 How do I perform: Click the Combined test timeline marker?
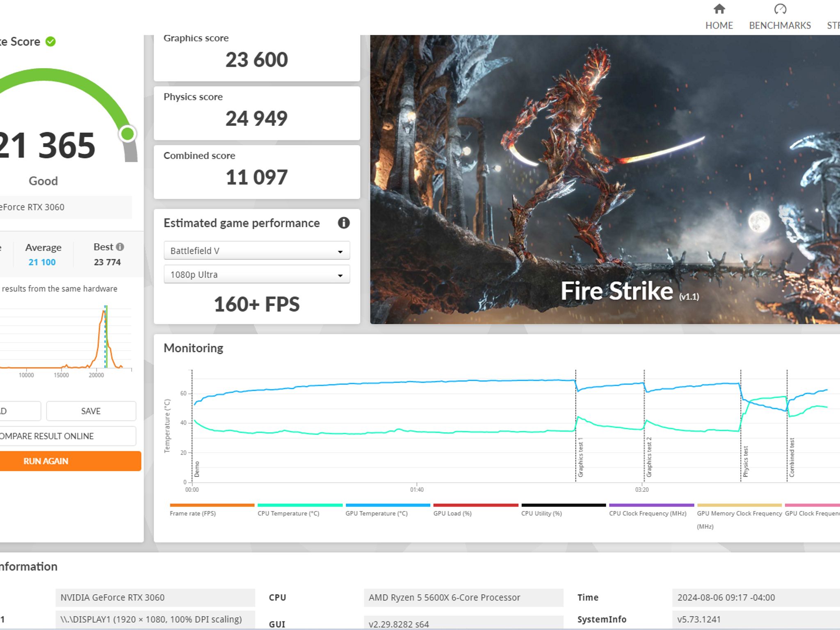point(792,457)
